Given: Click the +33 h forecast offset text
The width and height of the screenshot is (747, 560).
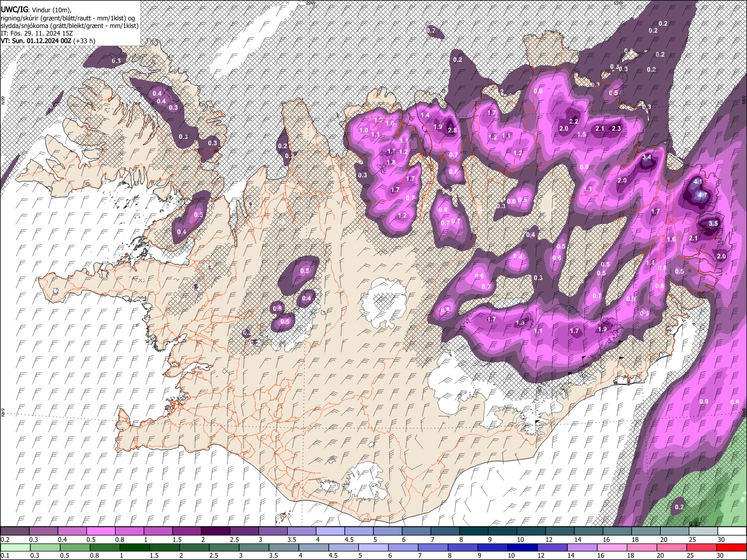Looking at the screenshot, I should pos(85,41).
